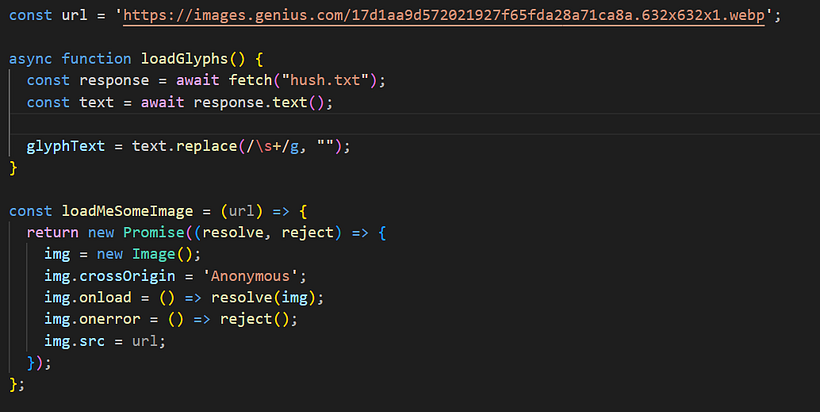The image size is (820, 412).
Task: Click the glyphText variable name
Action: pos(66,146)
